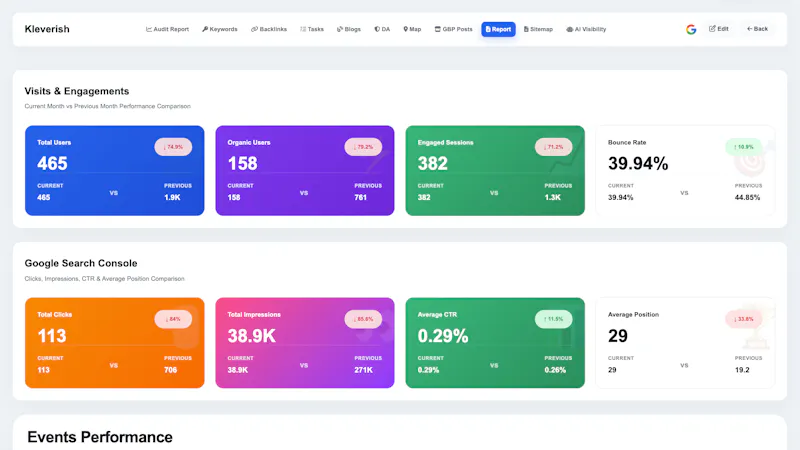Click the Organic Users value 158
This screenshot has width=800, height=450.
(242, 163)
